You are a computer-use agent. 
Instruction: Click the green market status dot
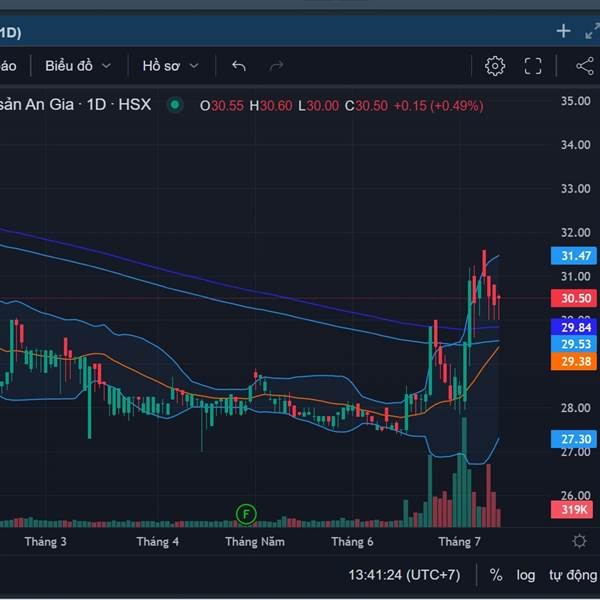coord(175,104)
